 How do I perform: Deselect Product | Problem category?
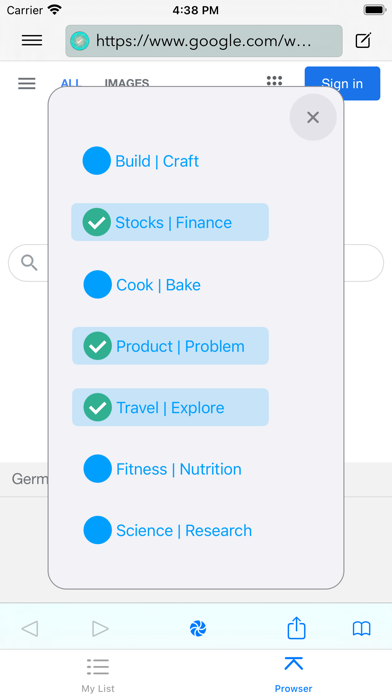[x=170, y=346]
